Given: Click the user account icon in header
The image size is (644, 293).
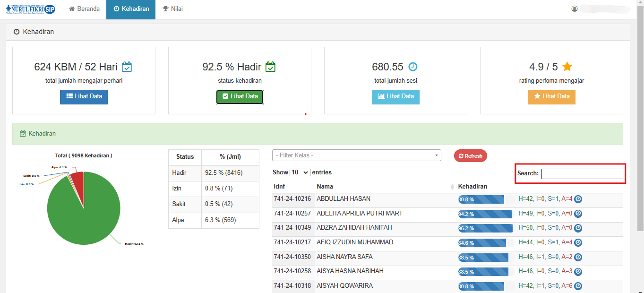Looking at the screenshot, I should [x=575, y=9].
